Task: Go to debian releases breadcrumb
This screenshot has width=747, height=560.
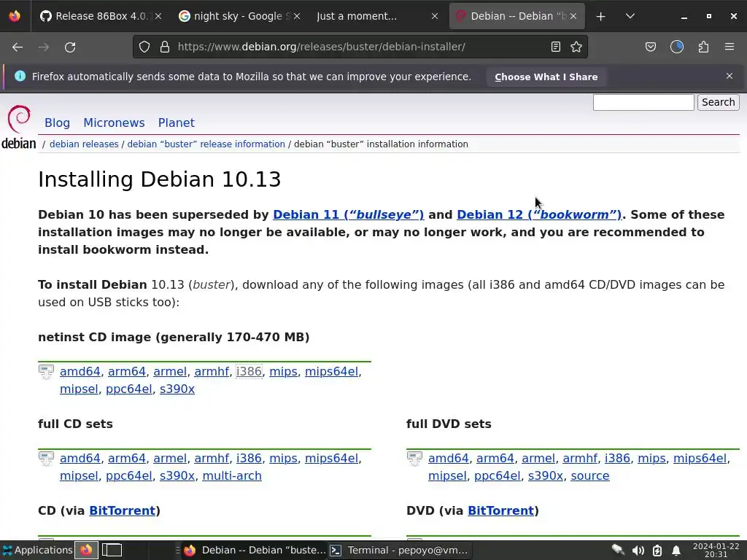Action: (x=84, y=144)
